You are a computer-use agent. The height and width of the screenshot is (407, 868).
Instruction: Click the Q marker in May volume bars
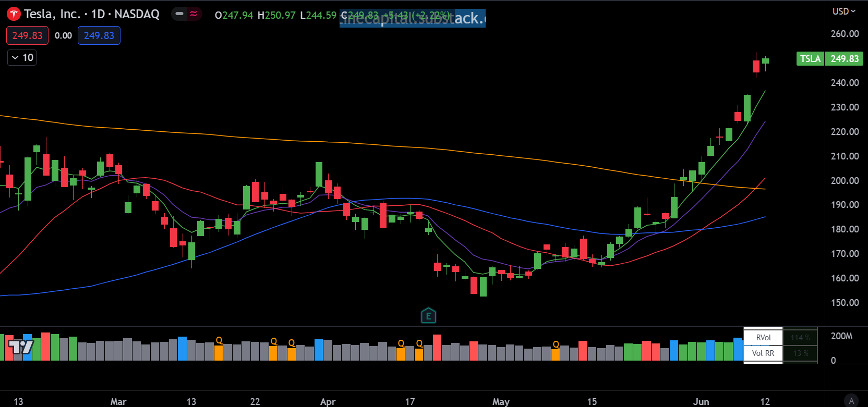click(x=556, y=344)
